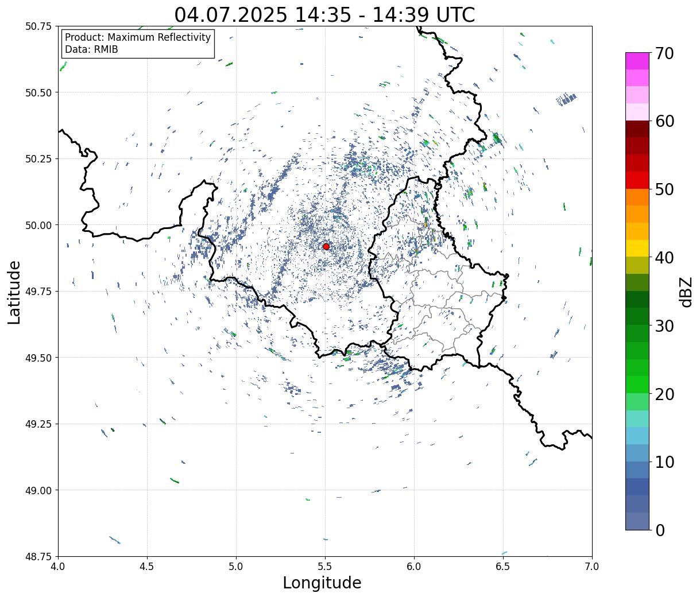This screenshot has height=597, width=700.
Task: Click the colorbar tick label 10
Action: (x=664, y=462)
